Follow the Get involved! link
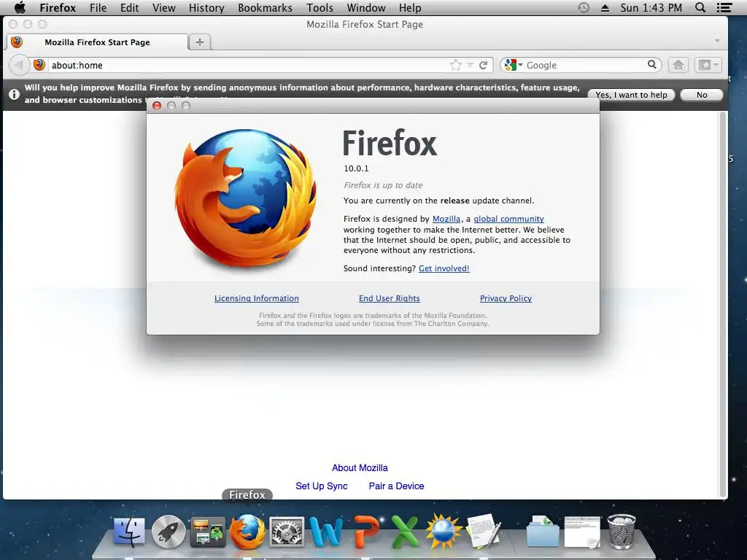 coord(444,268)
